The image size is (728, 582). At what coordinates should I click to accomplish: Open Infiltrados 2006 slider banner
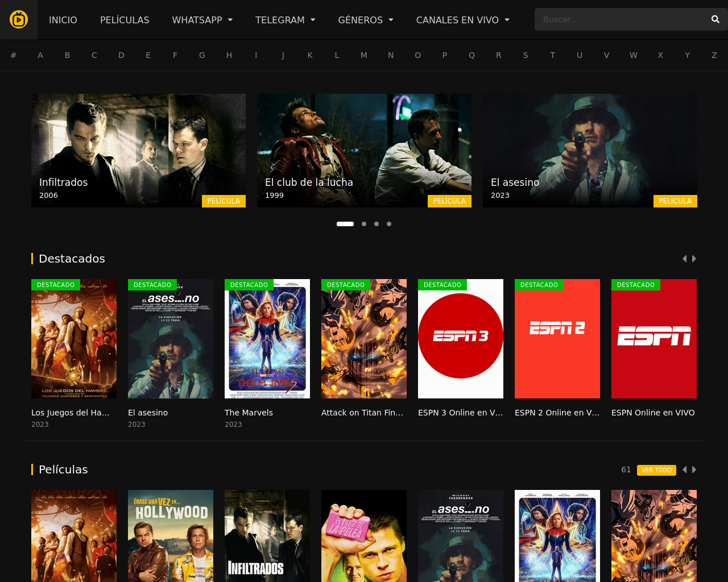(x=138, y=151)
